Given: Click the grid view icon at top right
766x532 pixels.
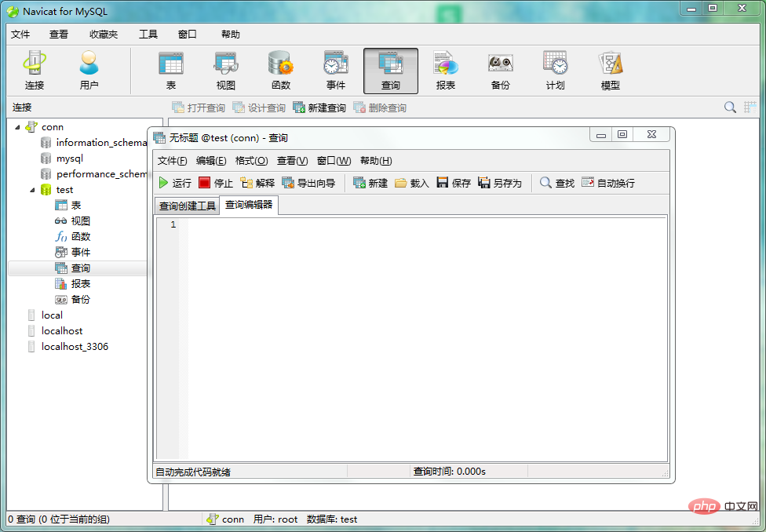Looking at the screenshot, I should click(x=750, y=107).
